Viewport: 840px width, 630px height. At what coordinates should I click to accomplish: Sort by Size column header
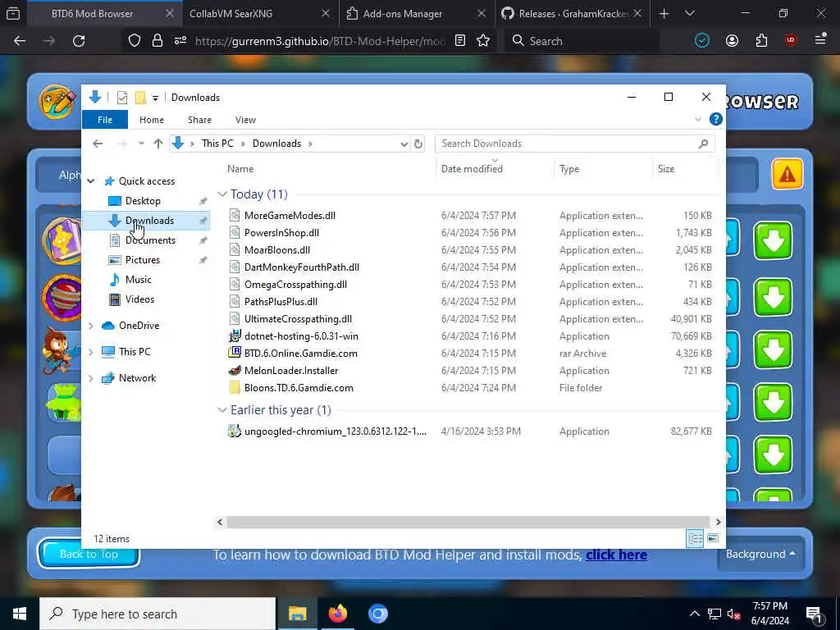point(666,169)
